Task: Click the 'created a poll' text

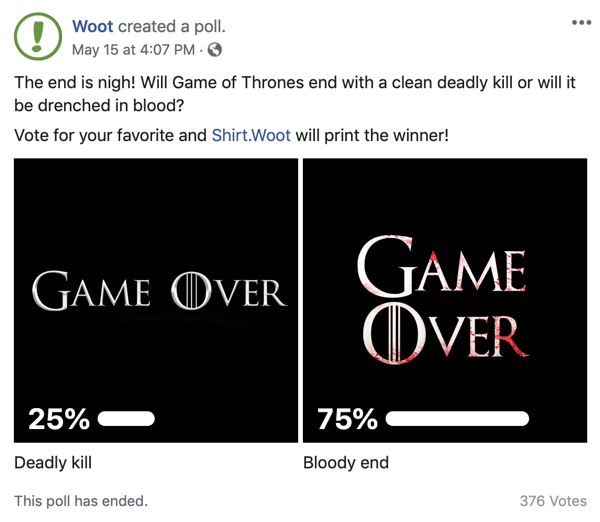Action: (172, 26)
